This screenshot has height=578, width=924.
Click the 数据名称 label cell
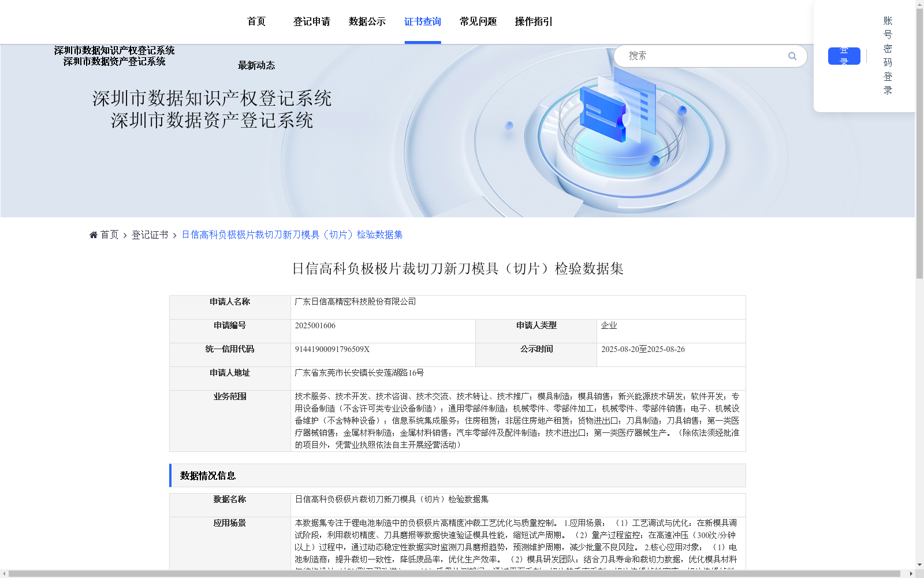pos(230,505)
